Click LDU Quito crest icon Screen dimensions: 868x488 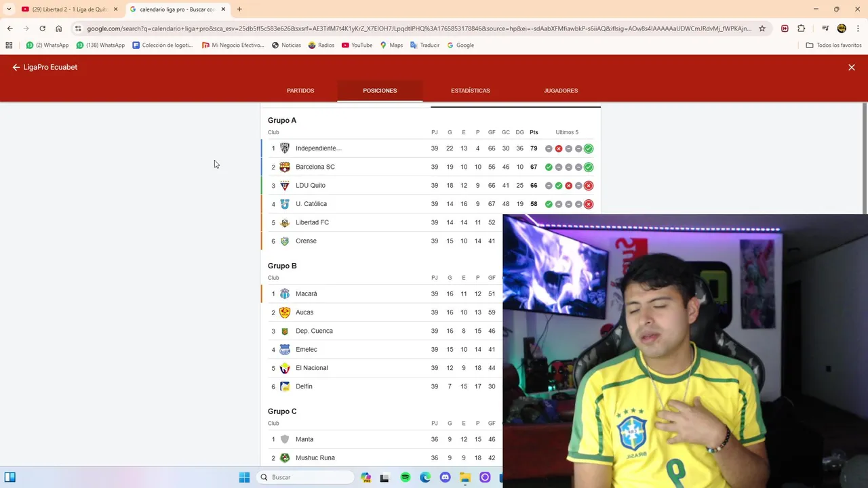[285, 185]
